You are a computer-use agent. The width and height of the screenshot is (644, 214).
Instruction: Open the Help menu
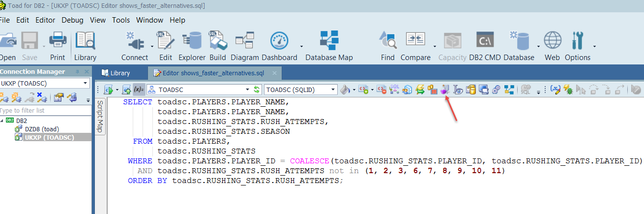[x=177, y=20]
